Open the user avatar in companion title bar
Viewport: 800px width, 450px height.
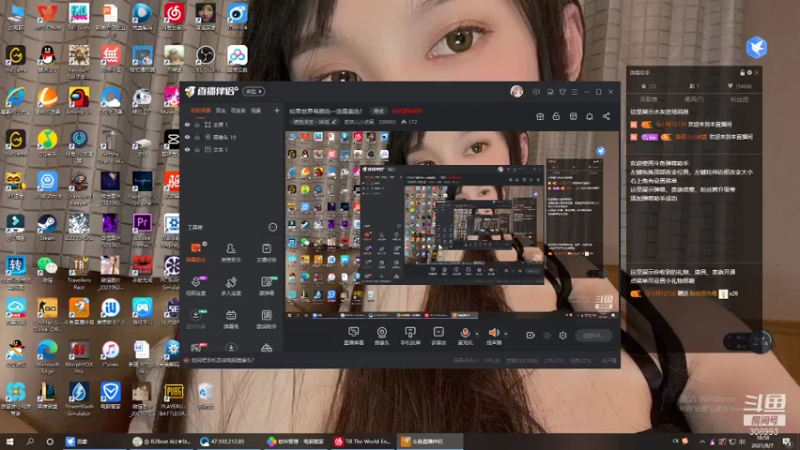516,91
